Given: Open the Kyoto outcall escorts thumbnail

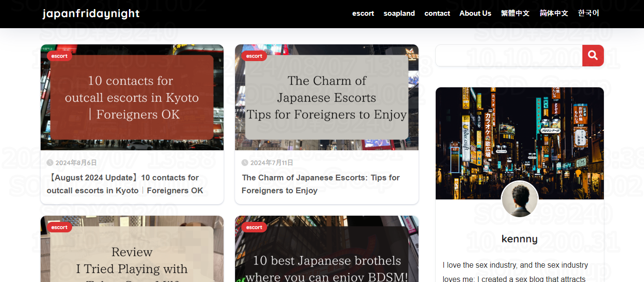Looking at the screenshot, I should pyautogui.click(x=132, y=97).
